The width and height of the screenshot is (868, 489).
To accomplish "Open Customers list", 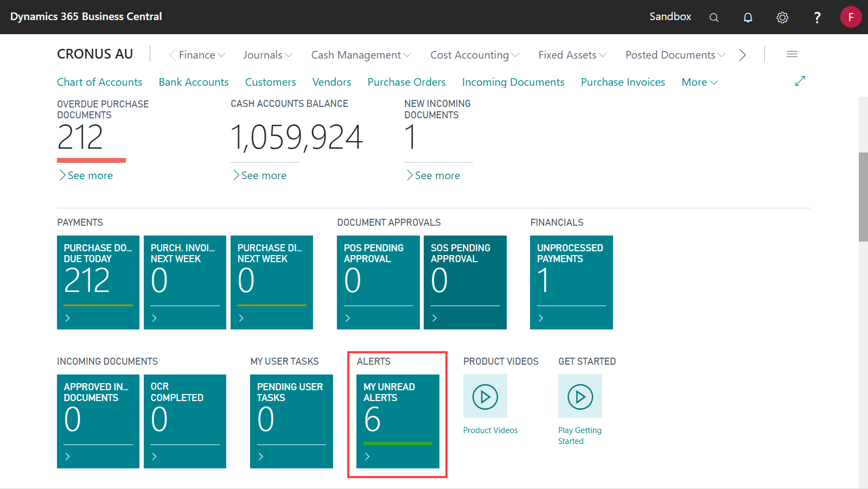I will (270, 82).
